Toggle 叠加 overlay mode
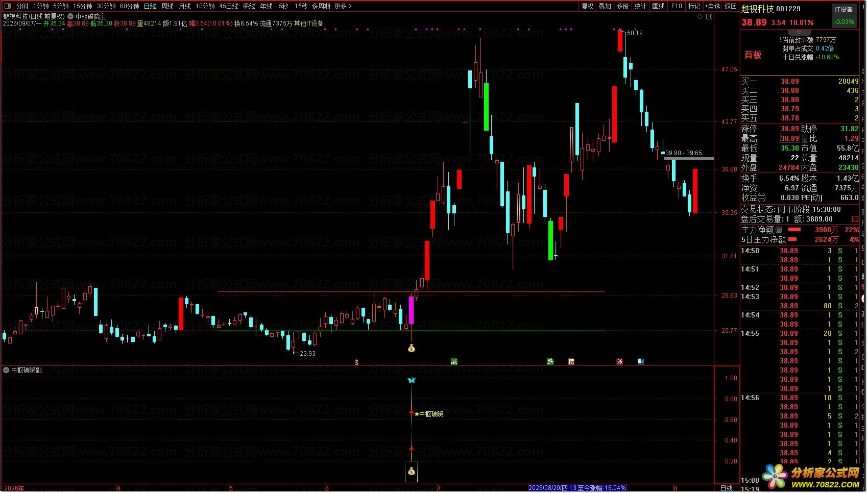 [x=605, y=6]
